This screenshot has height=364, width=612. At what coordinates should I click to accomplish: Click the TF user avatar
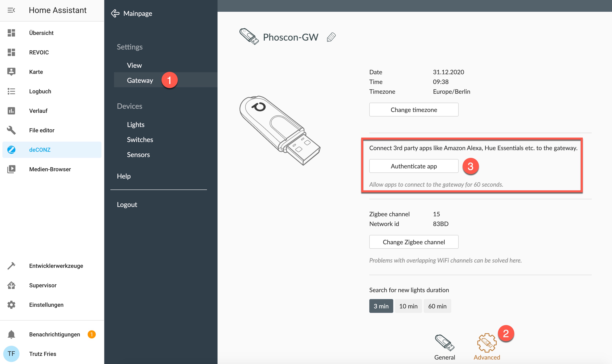(x=11, y=353)
